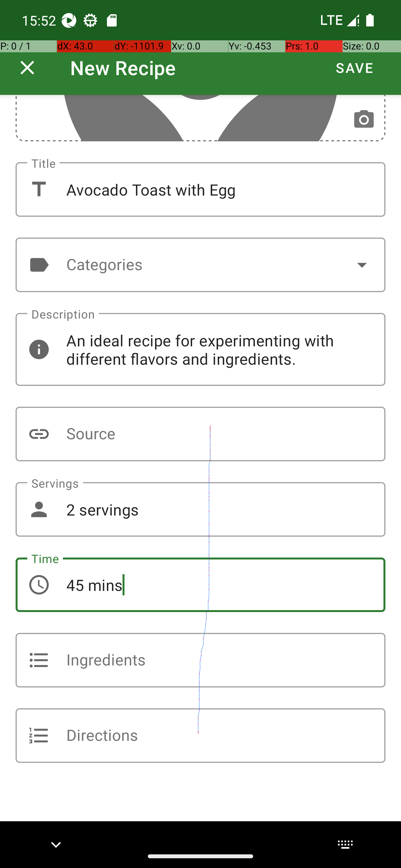Click the description info icon
401x868 pixels.
point(39,349)
